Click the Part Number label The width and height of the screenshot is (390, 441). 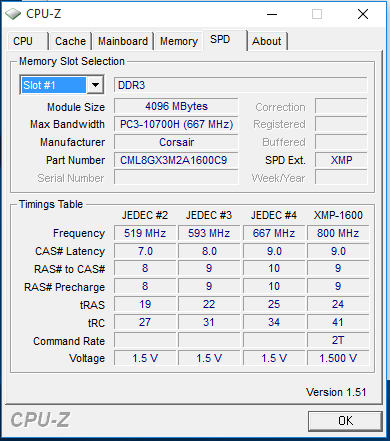point(75,160)
